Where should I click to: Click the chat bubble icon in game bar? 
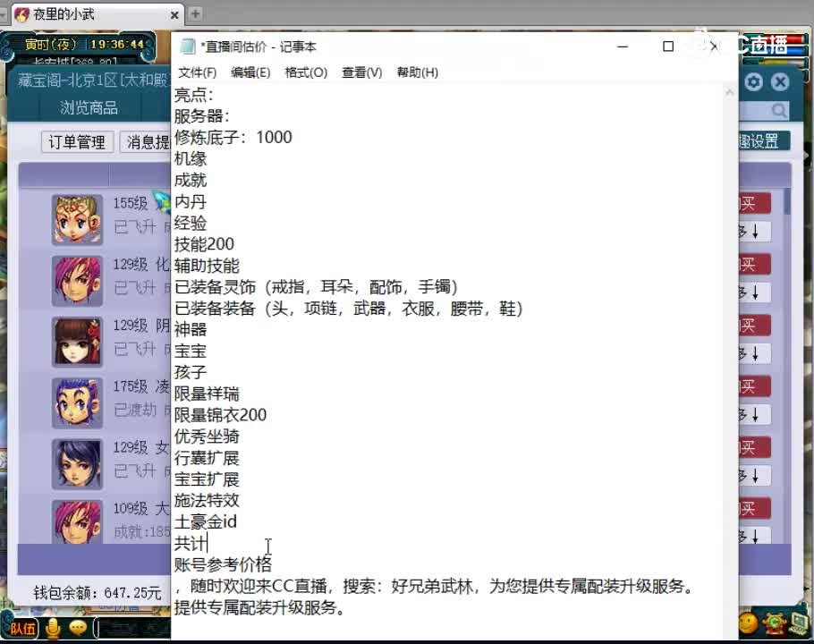78,629
